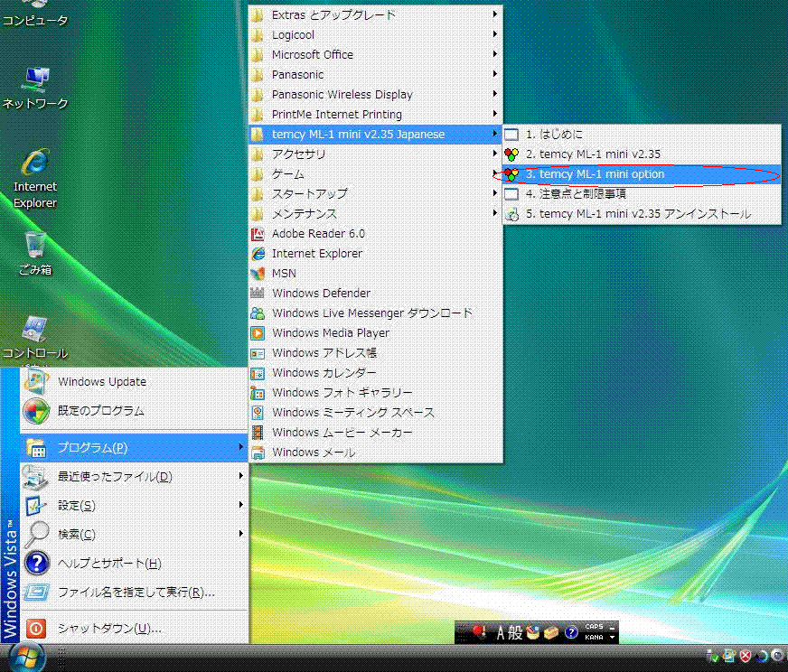Click the red shield security tray icon
Image resolution: width=788 pixels, height=672 pixels.
(x=746, y=656)
